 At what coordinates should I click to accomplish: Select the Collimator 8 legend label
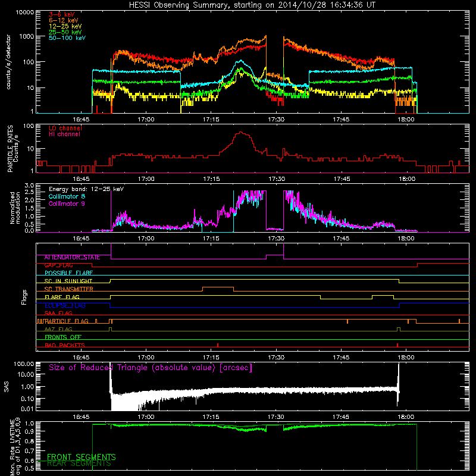[67, 196]
